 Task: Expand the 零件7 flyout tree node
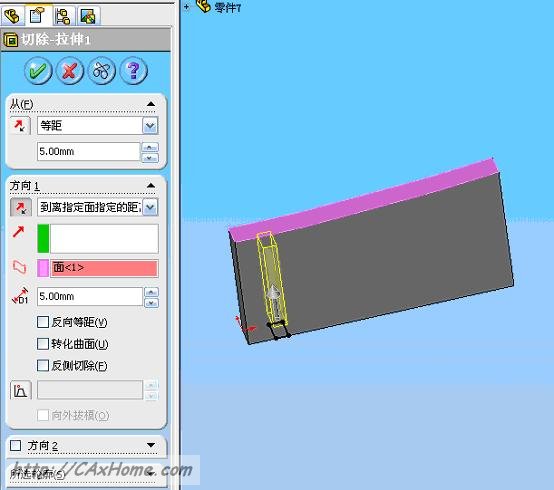(x=187, y=6)
